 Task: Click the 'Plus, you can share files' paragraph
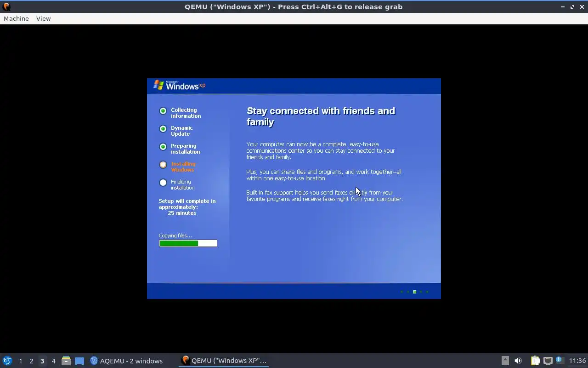click(x=324, y=175)
